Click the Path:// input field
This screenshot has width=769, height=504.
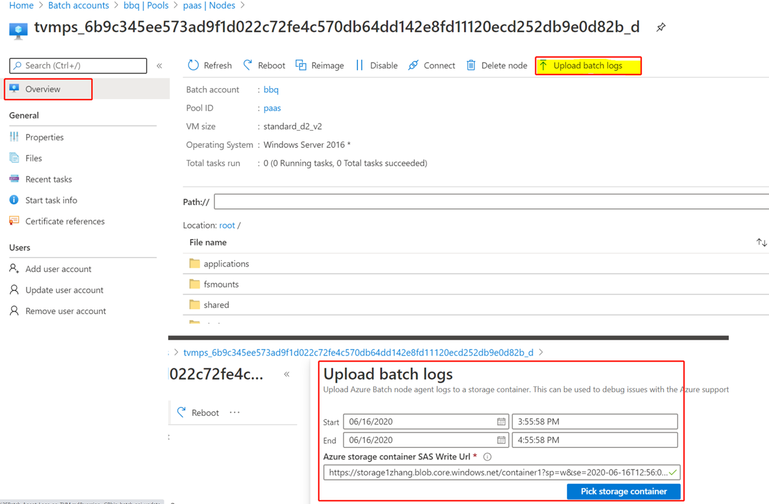click(491, 202)
